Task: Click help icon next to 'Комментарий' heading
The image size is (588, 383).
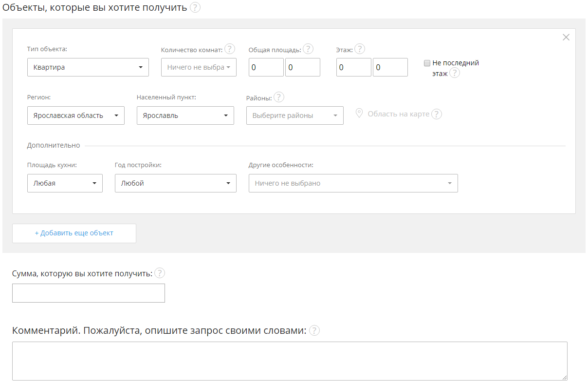Action: 314,330
